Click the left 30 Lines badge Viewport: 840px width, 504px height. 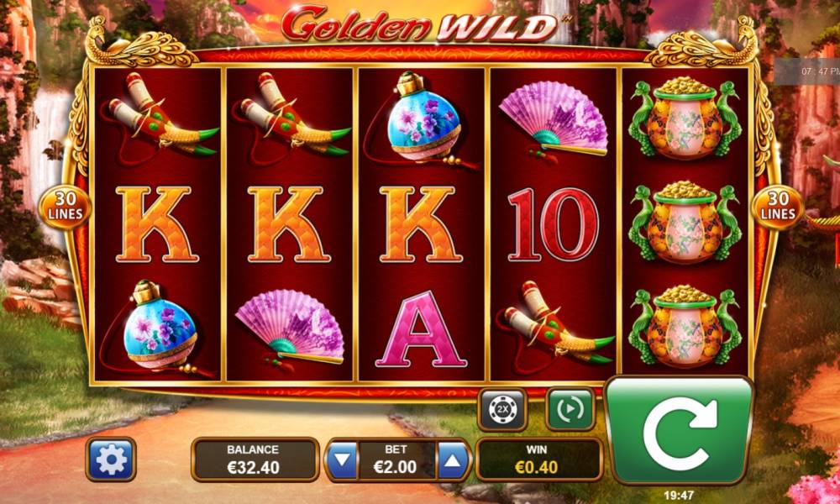point(66,207)
